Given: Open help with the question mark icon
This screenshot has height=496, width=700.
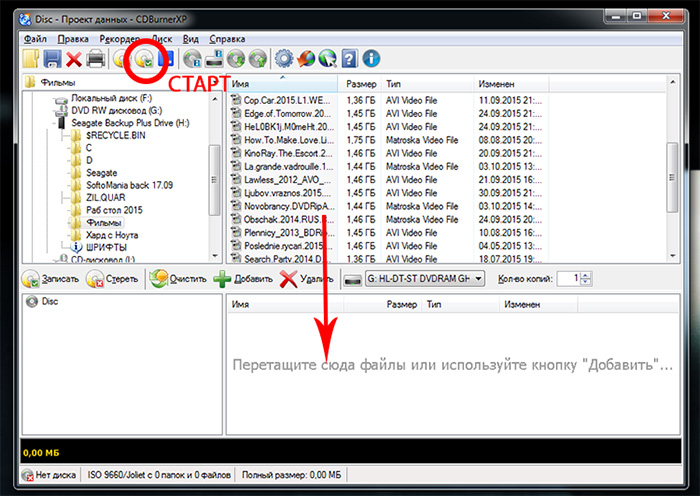Looking at the screenshot, I should (349, 59).
